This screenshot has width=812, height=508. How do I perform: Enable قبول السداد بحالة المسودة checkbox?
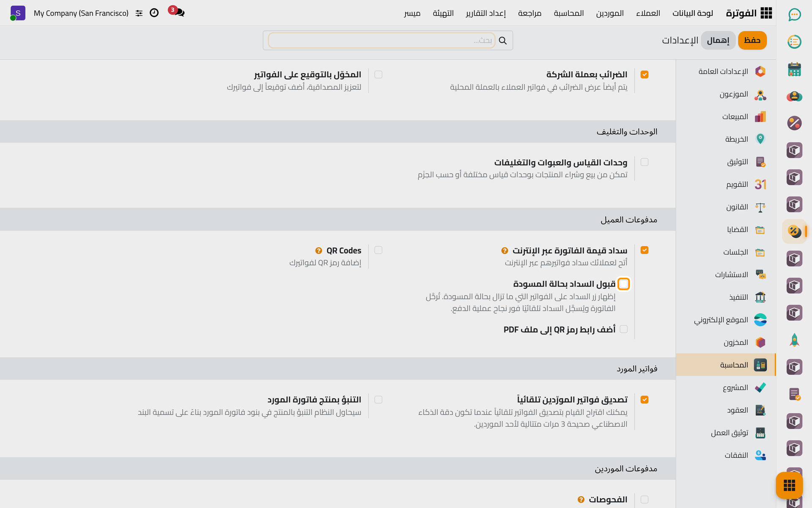(x=624, y=284)
